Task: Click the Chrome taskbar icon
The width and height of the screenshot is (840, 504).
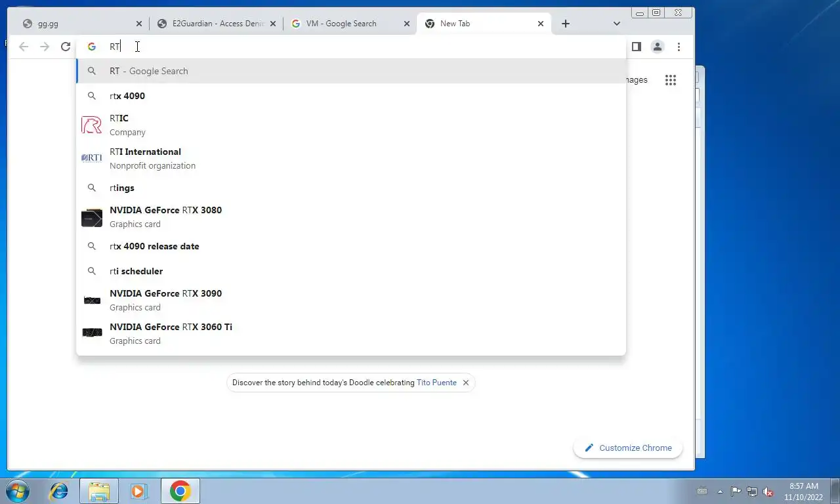Action: (x=180, y=491)
